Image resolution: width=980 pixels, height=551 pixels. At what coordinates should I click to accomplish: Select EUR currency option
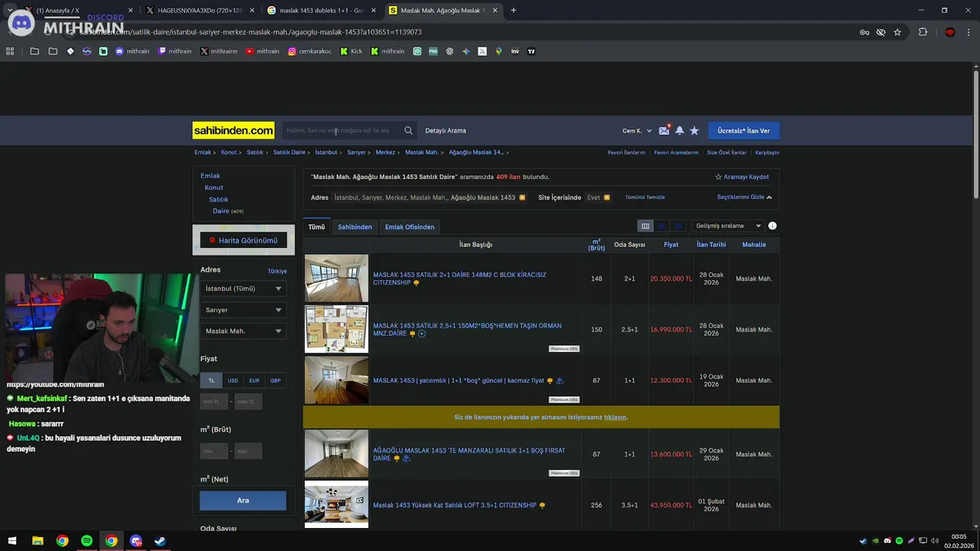254,380
